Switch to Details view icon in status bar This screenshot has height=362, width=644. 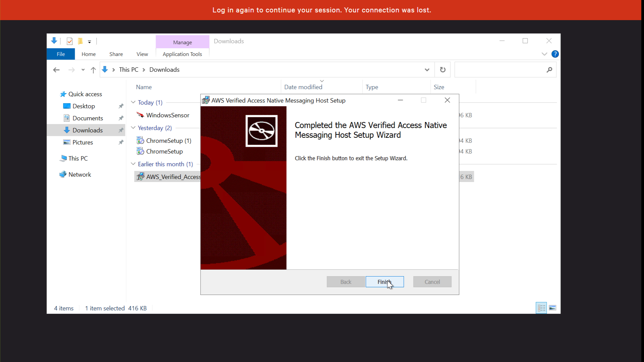pyautogui.click(x=541, y=308)
